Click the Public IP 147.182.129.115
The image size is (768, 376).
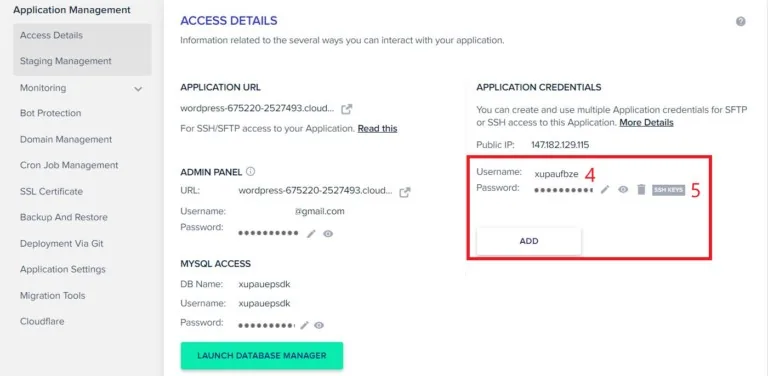[x=560, y=145]
